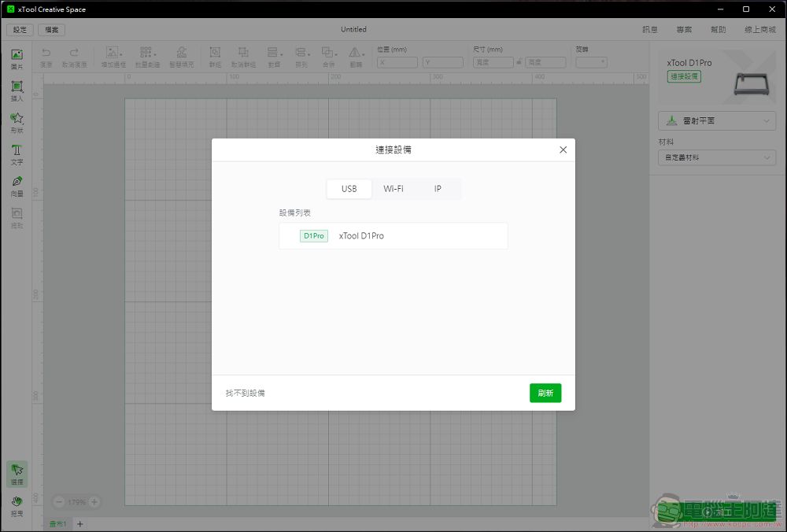787x532 pixels.
Task: Switch to the Wi-Fi tab
Action: point(393,189)
